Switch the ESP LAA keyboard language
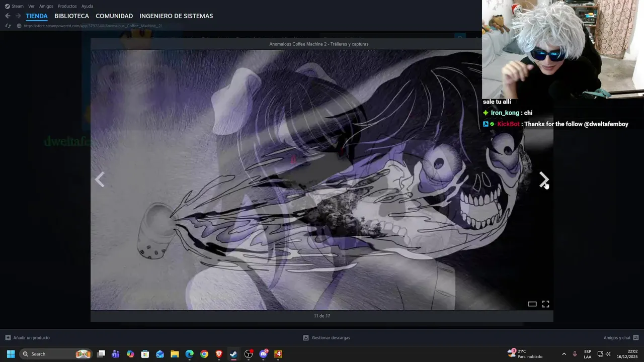The height and width of the screenshot is (362, 644). pos(588,354)
